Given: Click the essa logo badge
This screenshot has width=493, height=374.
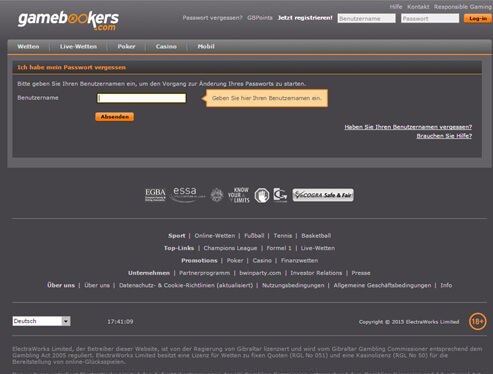Looking at the screenshot, I should pos(187,195).
